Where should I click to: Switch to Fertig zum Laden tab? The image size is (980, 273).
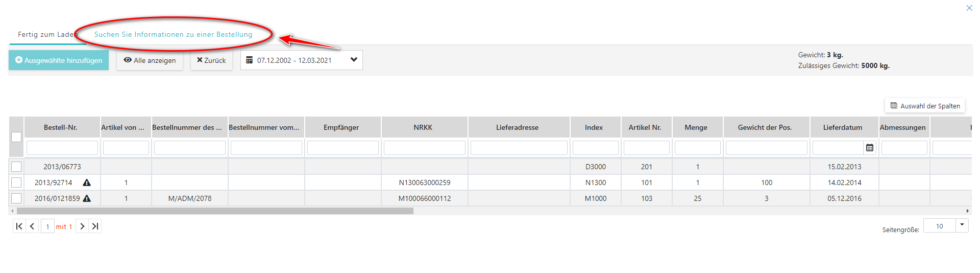tap(46, 34)
